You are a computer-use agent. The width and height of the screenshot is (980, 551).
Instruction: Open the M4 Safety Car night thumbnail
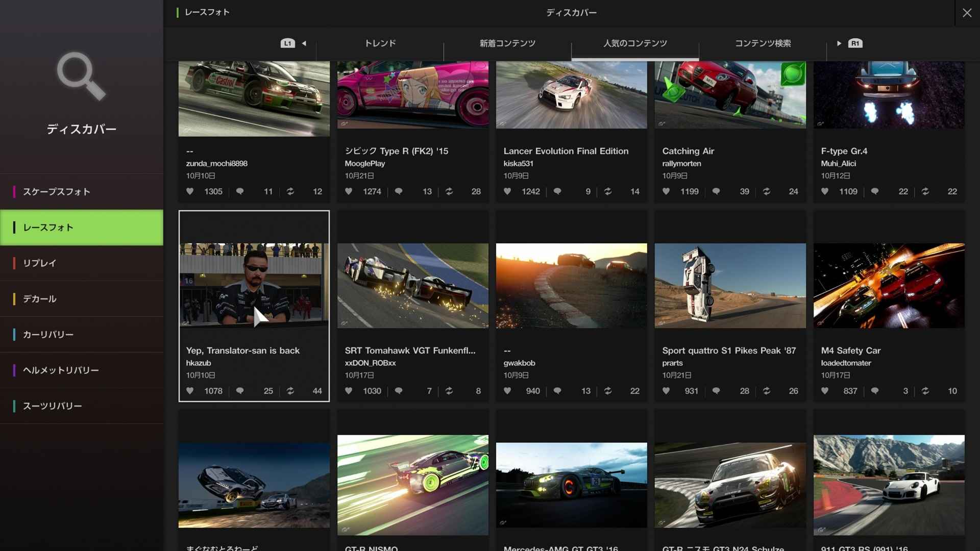click(x=889, y=286)
